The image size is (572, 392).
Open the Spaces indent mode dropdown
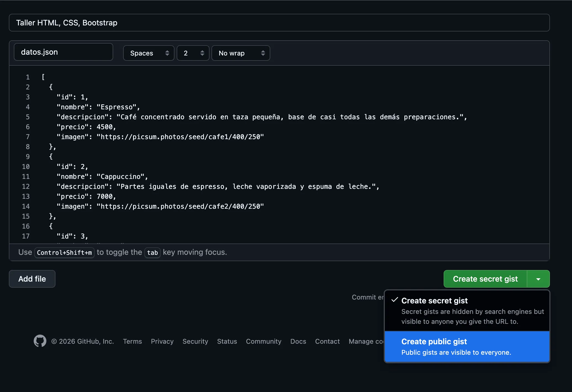click(149, 53)
